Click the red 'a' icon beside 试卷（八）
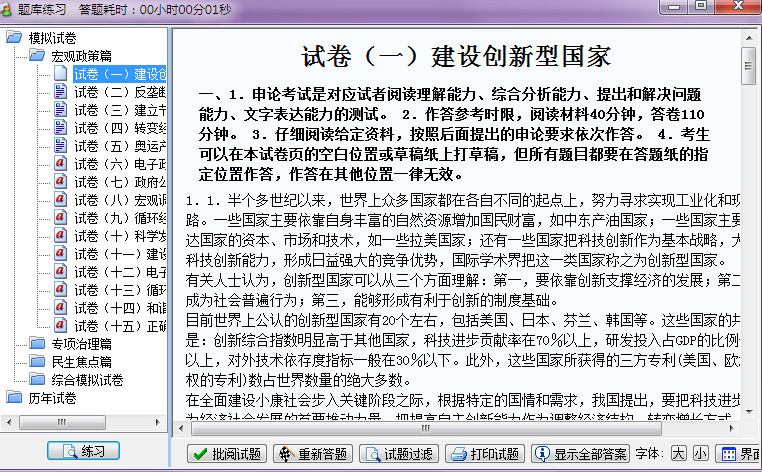 tap(60, 199)
